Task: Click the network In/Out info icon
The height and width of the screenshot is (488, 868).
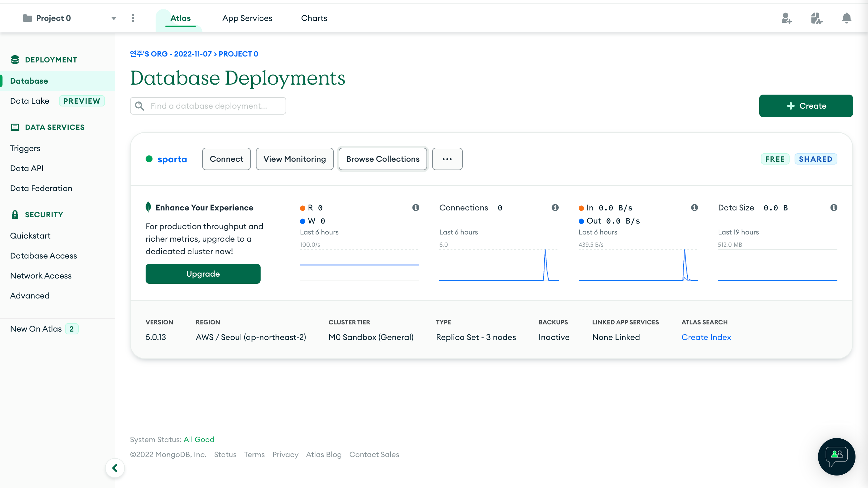Action: (x=695, y=207)
